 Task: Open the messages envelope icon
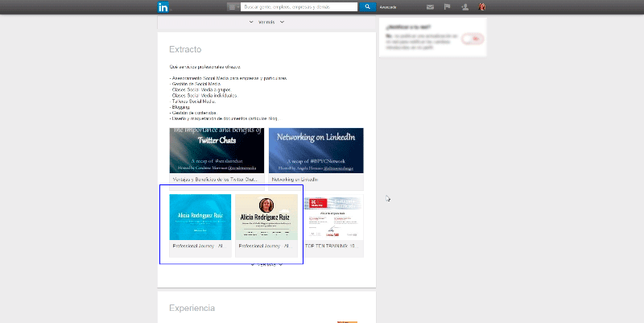coord(430,6)
